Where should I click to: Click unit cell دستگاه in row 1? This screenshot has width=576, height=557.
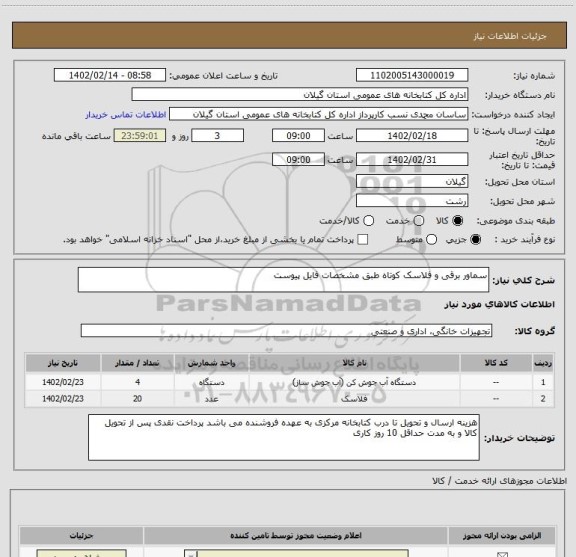coord(212,382)
